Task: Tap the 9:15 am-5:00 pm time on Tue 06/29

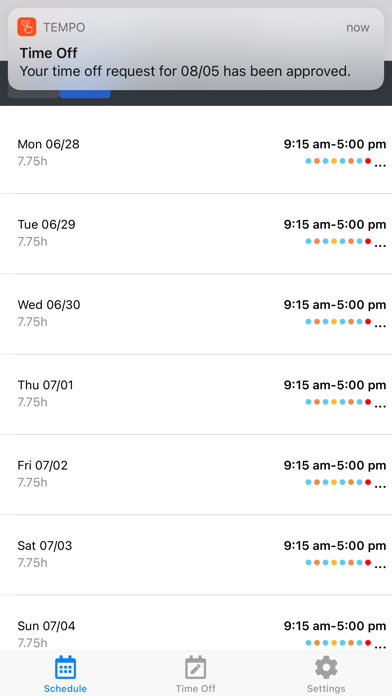Action: [335, 225]
